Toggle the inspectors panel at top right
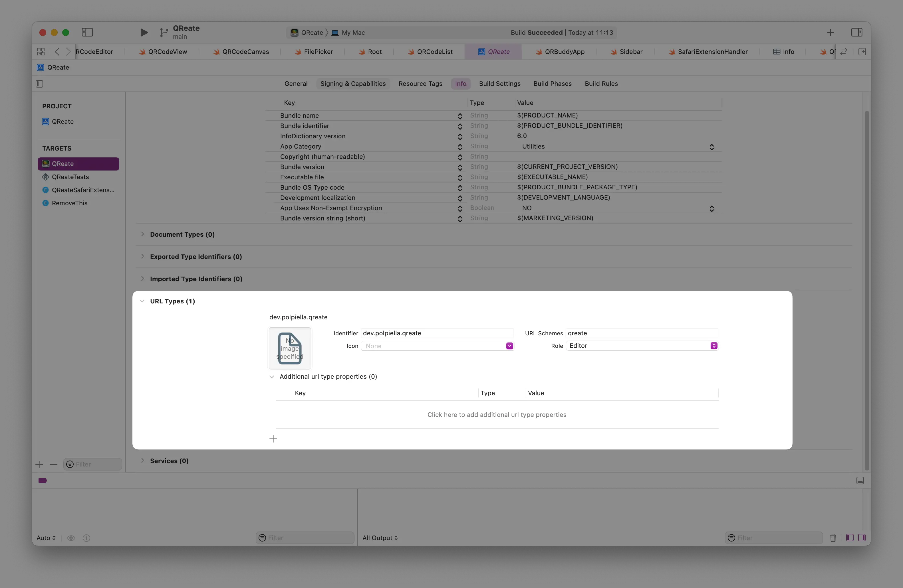Viewport: 903px width, 588px height. pos(856,33)
